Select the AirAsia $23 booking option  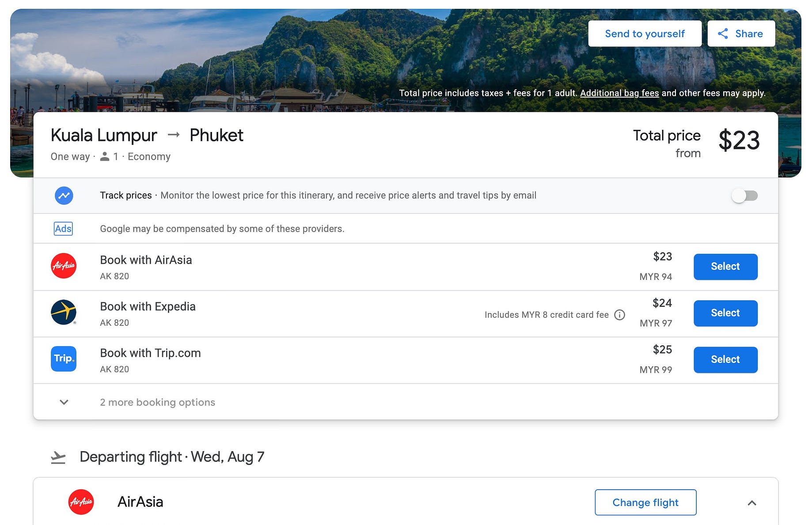[x=725, y=267]
